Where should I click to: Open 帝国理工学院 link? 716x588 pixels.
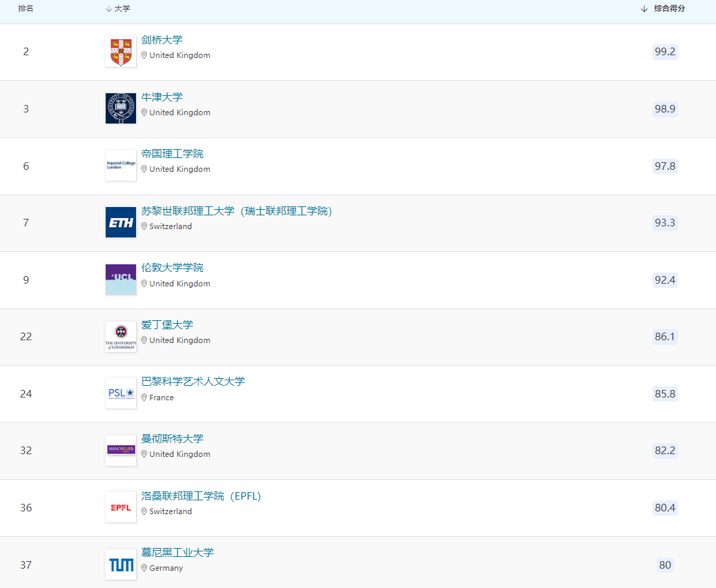pyautogui.click(x=172, y=153)
